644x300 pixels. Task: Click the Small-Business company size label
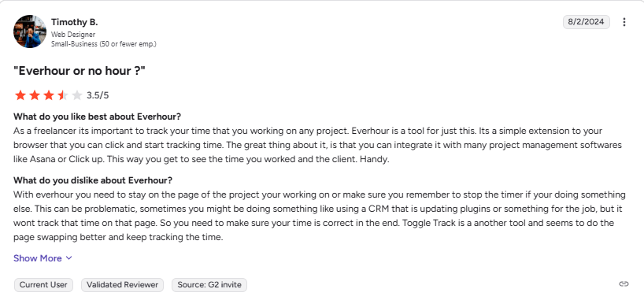[x=103, y=43]
